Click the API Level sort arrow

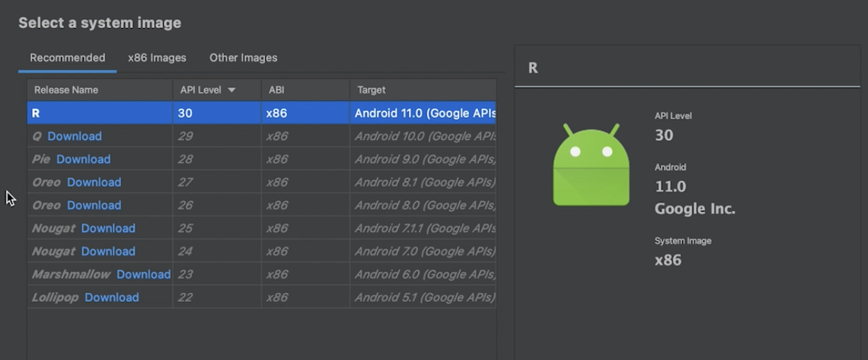pyautogui.click(x=231, y=90)
